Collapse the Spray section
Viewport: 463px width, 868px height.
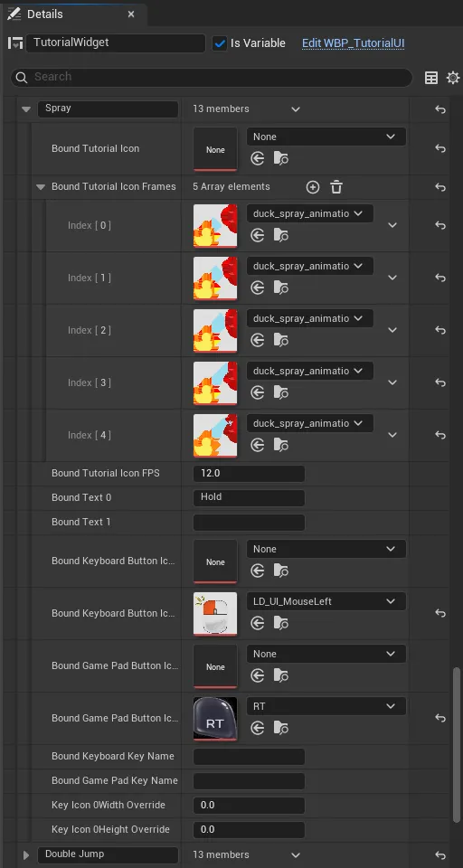point(25,109)
